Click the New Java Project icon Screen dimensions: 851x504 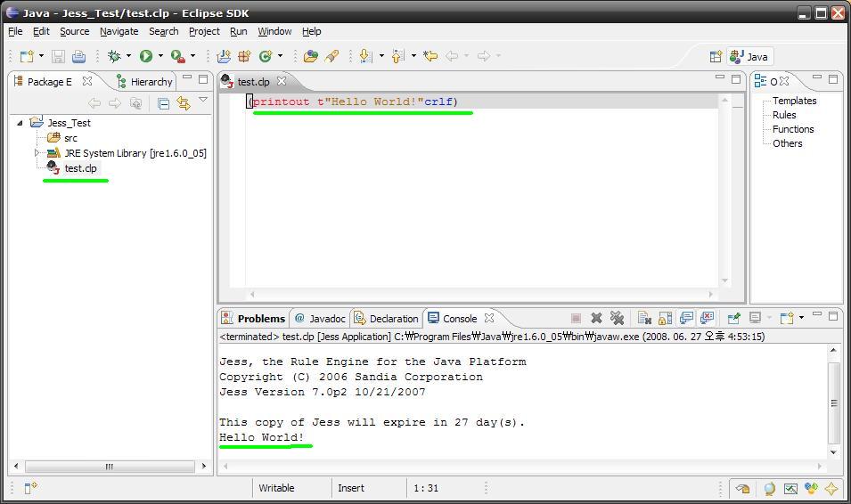pos(224,56)
